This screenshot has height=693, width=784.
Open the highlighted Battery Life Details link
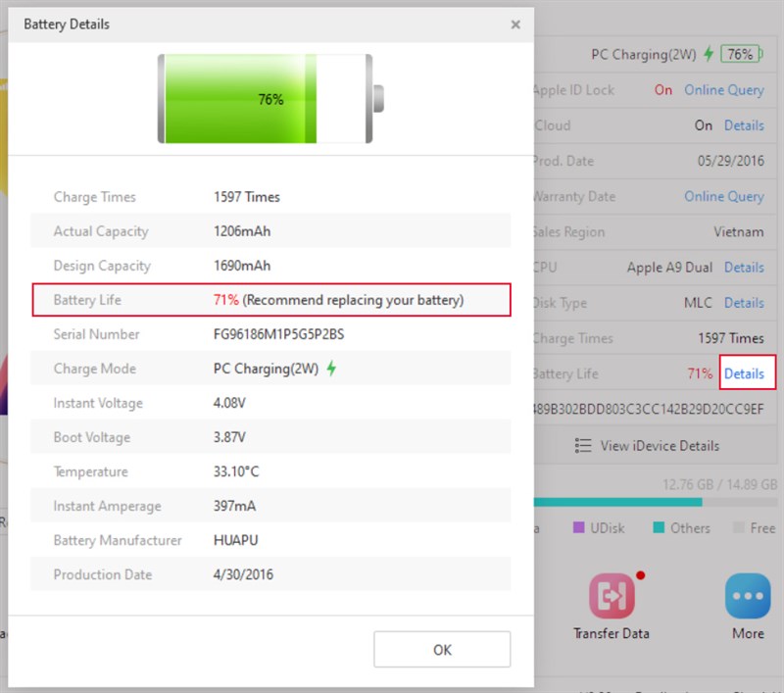(x=744, y=373)
